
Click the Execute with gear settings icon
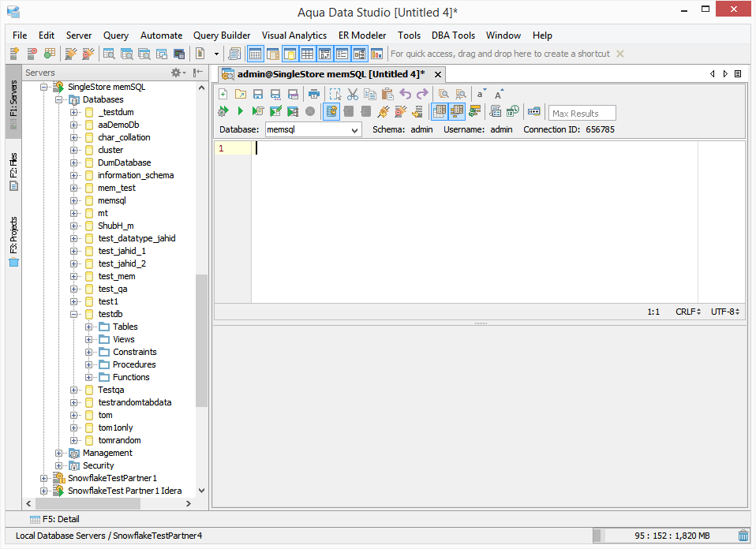click(223, 112)
